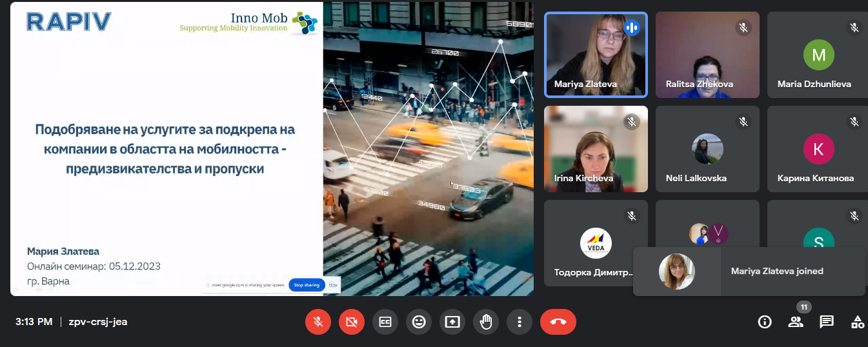Click muted mic icon on Irina Kircheva tile
This screenshot has height=347, width=868.
(631, 122)
